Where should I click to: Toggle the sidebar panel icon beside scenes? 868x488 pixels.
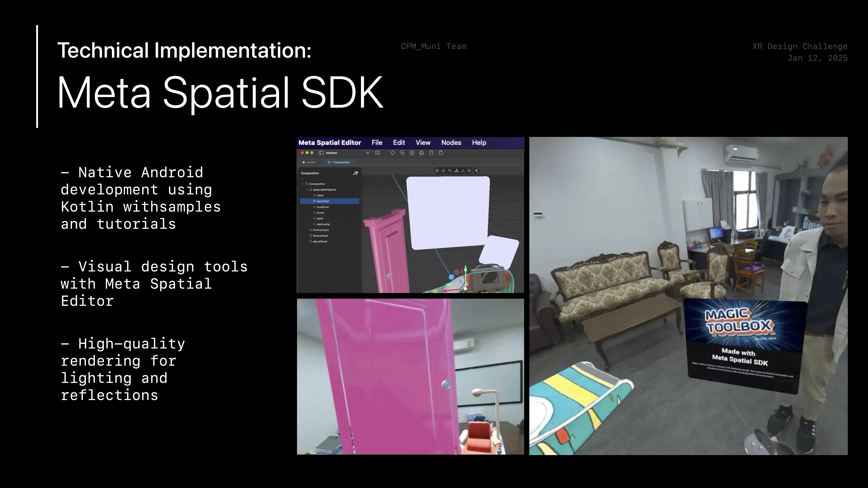[321, 153]
